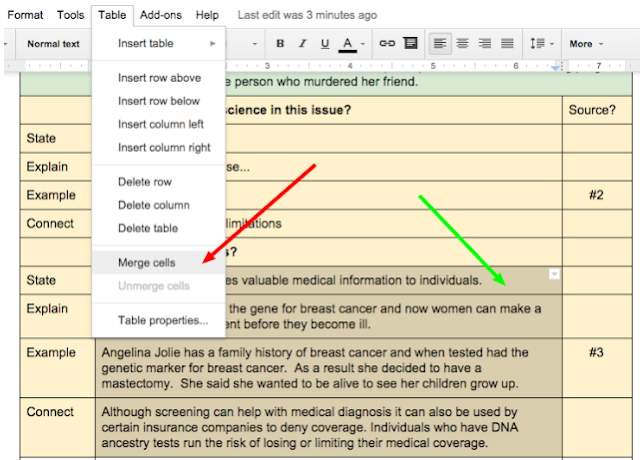View revision history via Last edit link
Viewport: 640px width, 460px height.
pyautogui.click(x=307, y=15)
